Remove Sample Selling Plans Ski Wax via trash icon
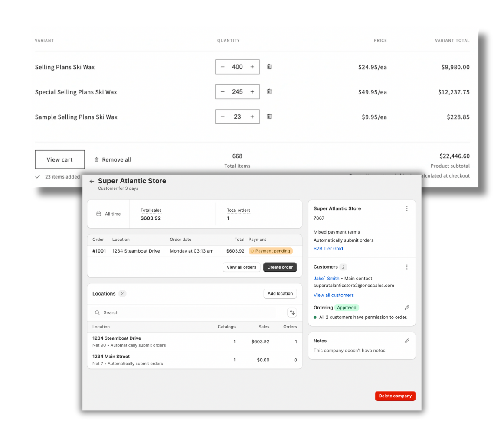Viewport: 504px width, 432px height. point(269,117)
